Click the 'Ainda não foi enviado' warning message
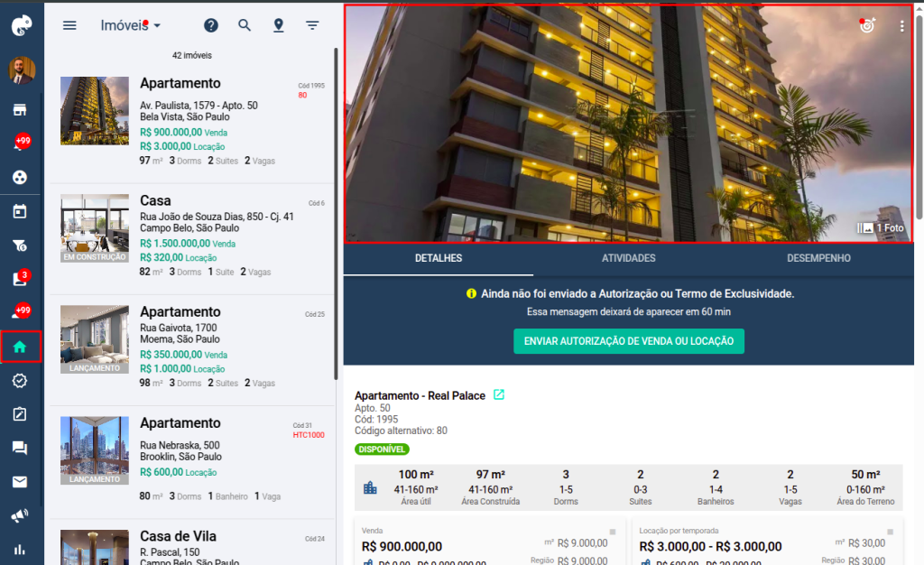924x565 pixels. (x=637, y=293)
